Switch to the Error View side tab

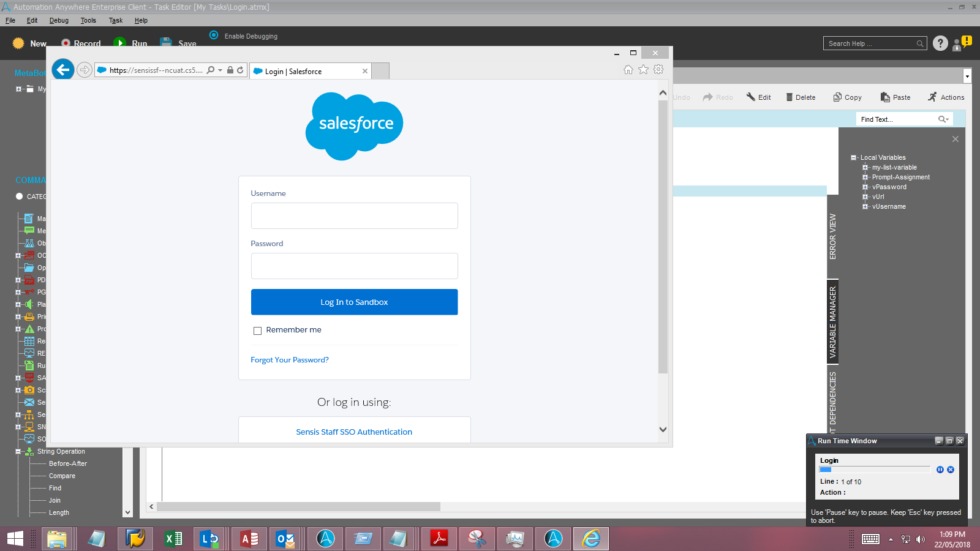click(832, 236)
